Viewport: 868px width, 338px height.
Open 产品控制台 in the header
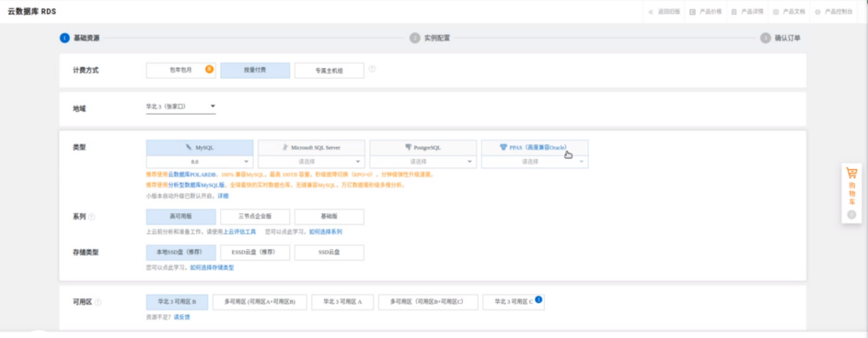pos(839,12)
